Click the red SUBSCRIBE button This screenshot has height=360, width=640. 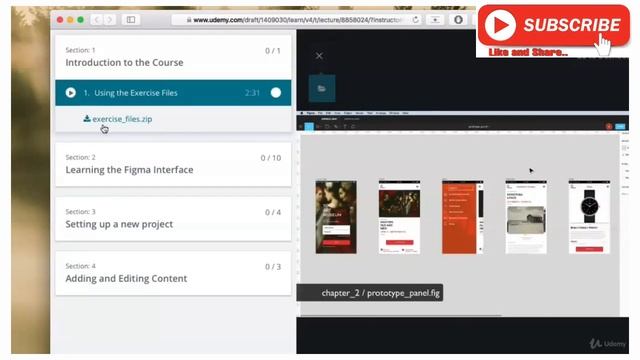point(553,25)
